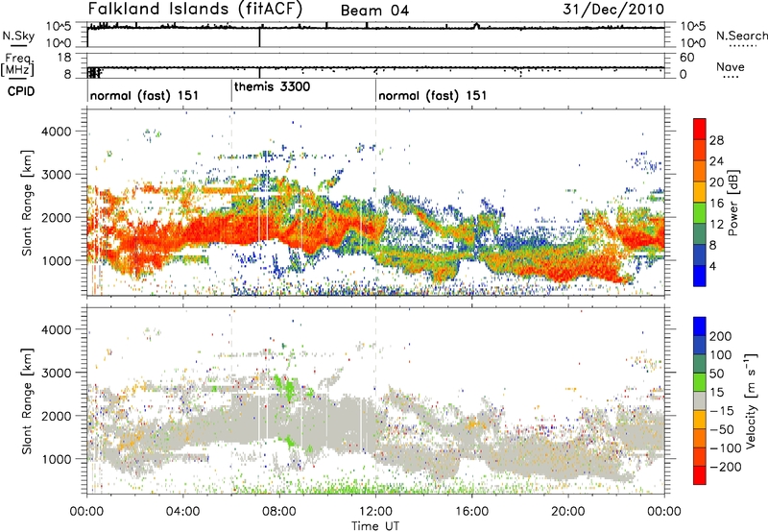The width and height of the screenshot is (768, 532).
Task: Click the left "10^5" N.Sky axis tick
Action: [x=59, y=26]
